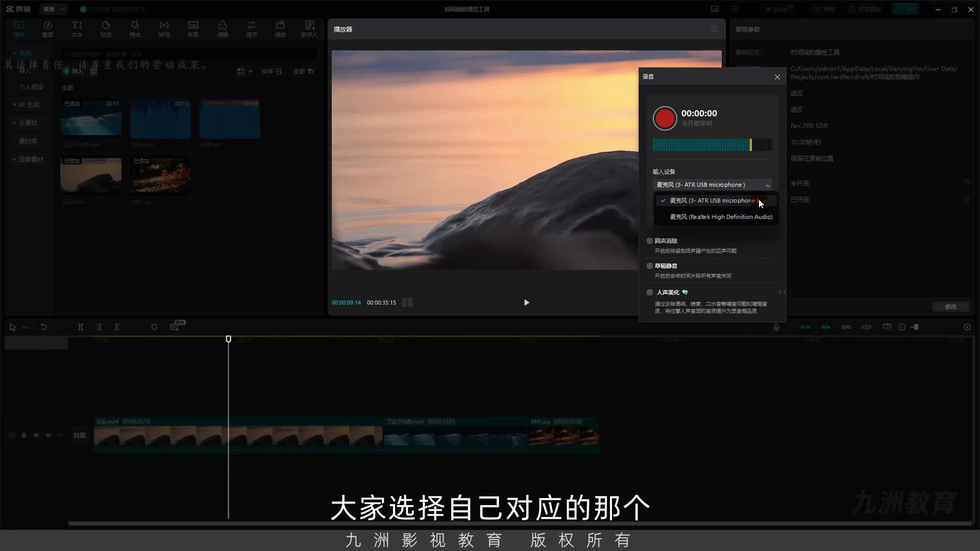Viewport: 980px width, 551px height.
Task: Open the player panel menu icon
Action: coord(714,29)
